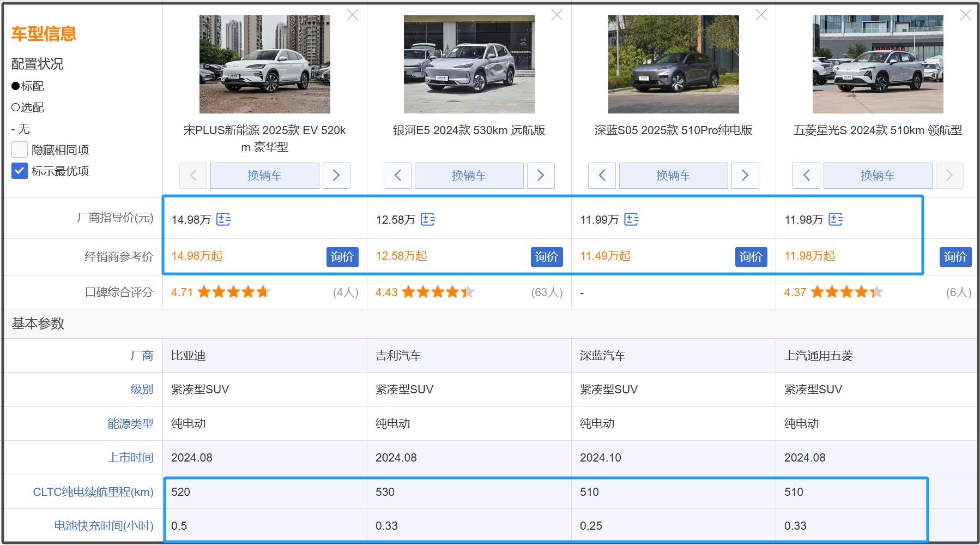Click left arrow for 深蓝S05 column
This screenshot has height=545, width=980.
(x=602, y=176)
